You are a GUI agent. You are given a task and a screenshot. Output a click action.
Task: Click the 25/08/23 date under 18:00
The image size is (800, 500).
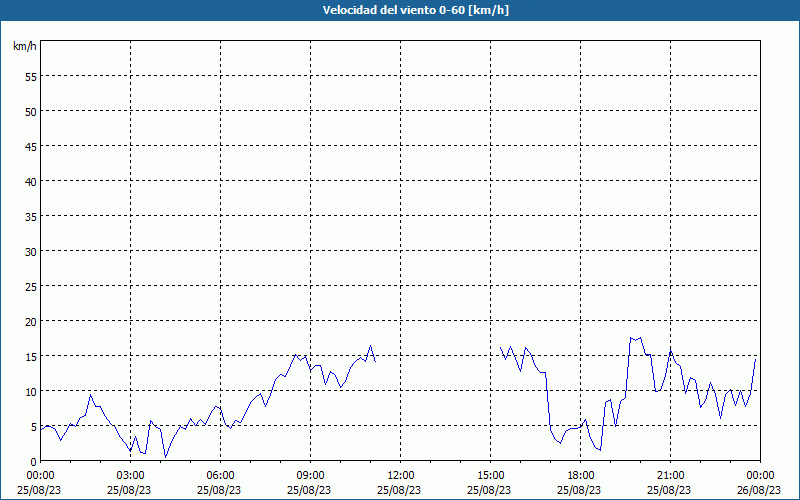point(579,490)
